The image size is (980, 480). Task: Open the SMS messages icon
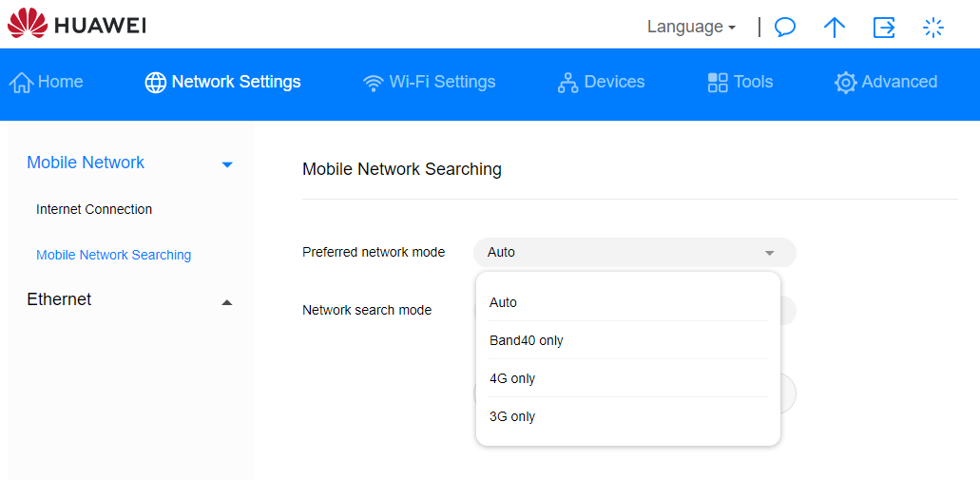[785, 27]
